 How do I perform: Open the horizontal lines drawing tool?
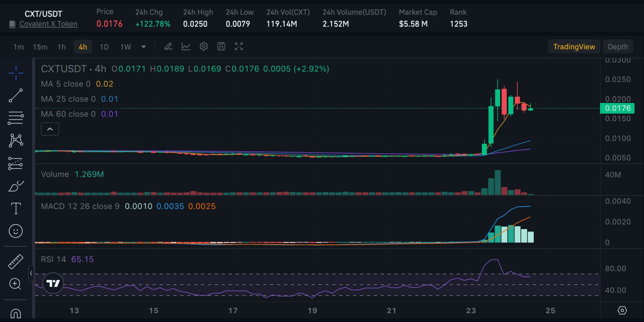[x=16, y=118]
